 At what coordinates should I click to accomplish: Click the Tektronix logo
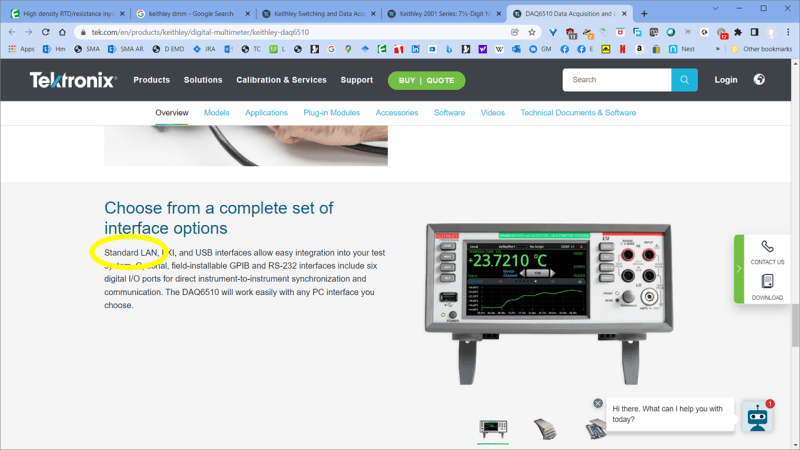[73, 80]
